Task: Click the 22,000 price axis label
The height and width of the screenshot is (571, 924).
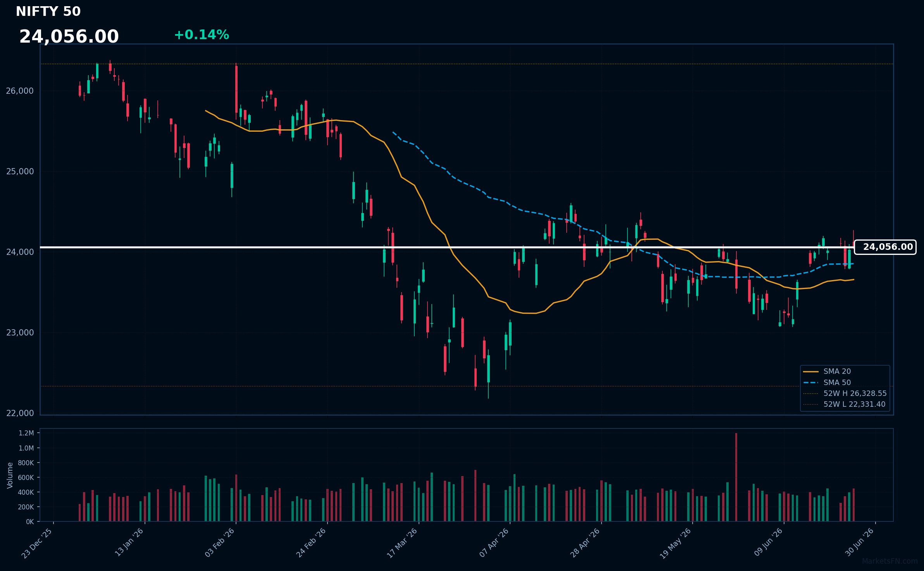Action: click(20, 413)
